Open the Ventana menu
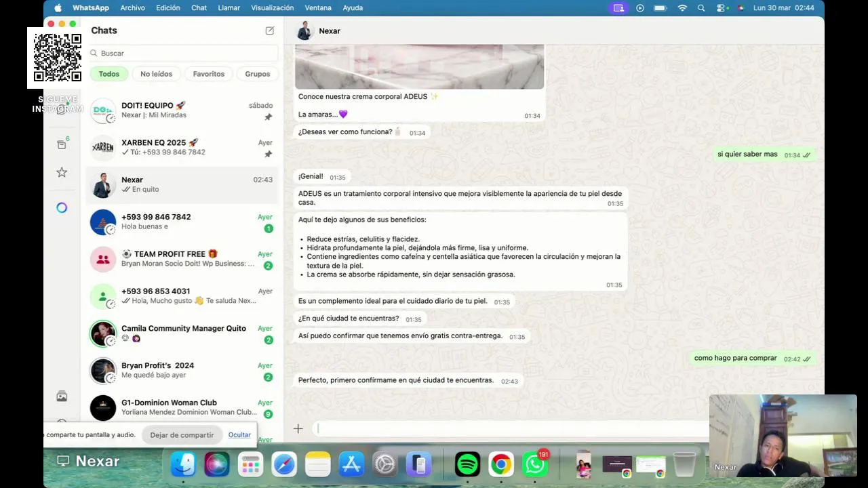 click(x=318, y=8)
